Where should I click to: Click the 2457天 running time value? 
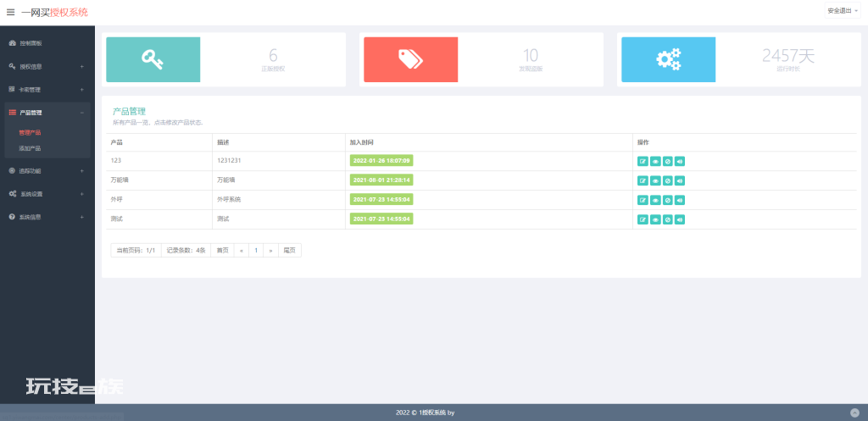click(788, 55)
